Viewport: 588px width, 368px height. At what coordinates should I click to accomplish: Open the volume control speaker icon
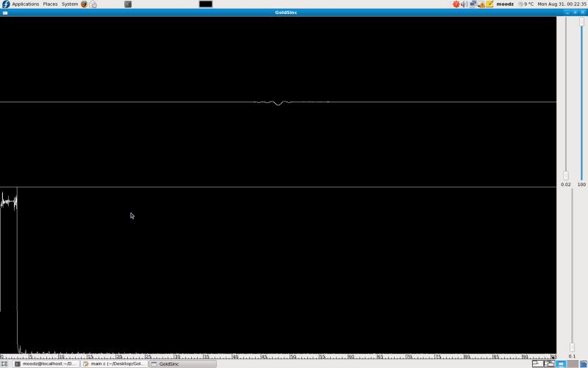pos(465,4)
